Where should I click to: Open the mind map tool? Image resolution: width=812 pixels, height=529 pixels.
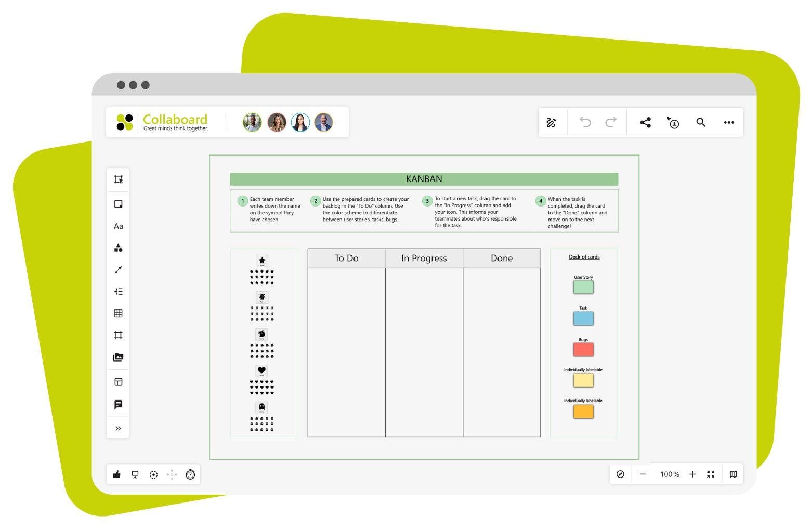pyautogui.click(x=118, y=292)
